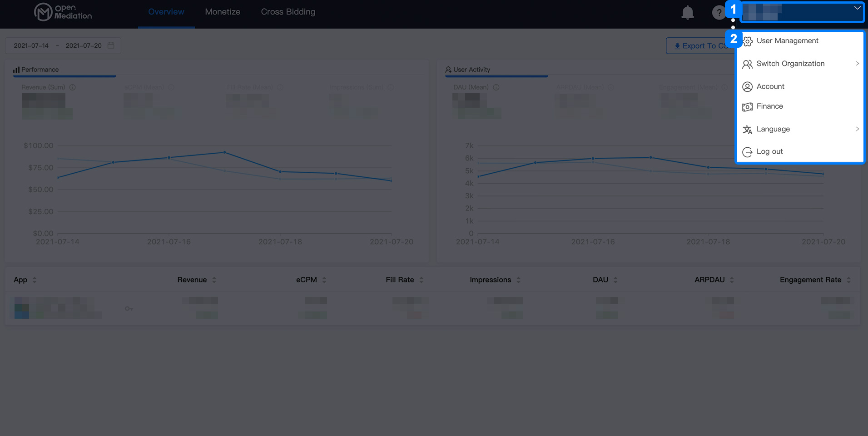Open the account name dropdown
Screen dimensions: 868x436
point(802,12)
